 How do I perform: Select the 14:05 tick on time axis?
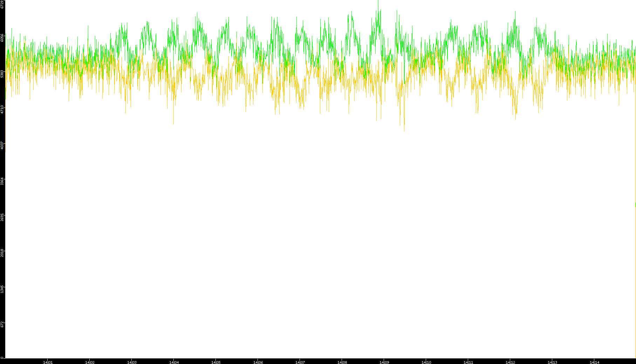tap(216, 362)
